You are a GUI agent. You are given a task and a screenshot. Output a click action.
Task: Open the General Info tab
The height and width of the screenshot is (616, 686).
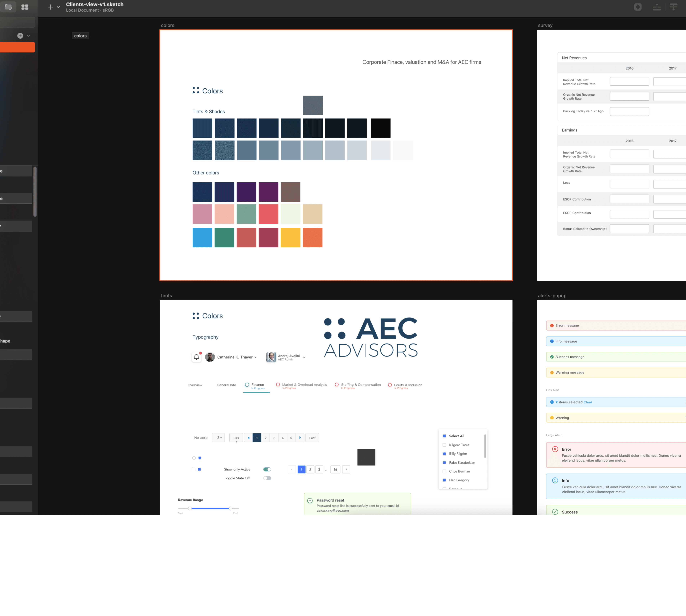click(226, 385)
